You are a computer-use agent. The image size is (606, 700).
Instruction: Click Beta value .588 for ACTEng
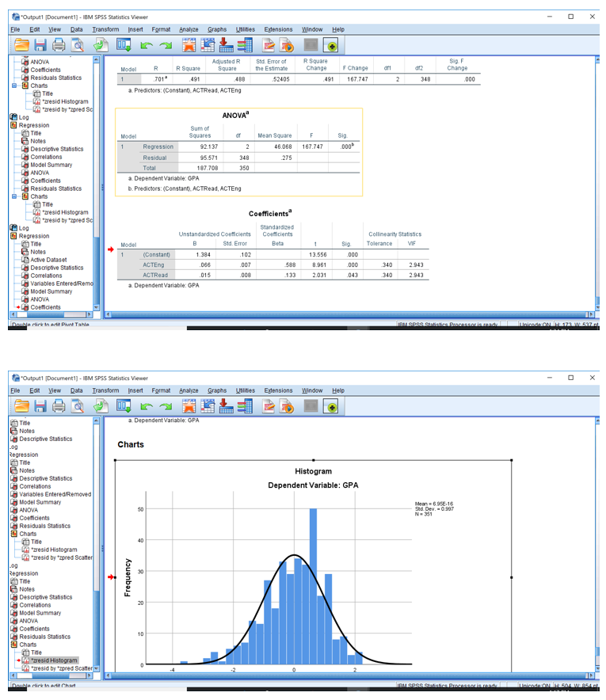tap(290, 265)
